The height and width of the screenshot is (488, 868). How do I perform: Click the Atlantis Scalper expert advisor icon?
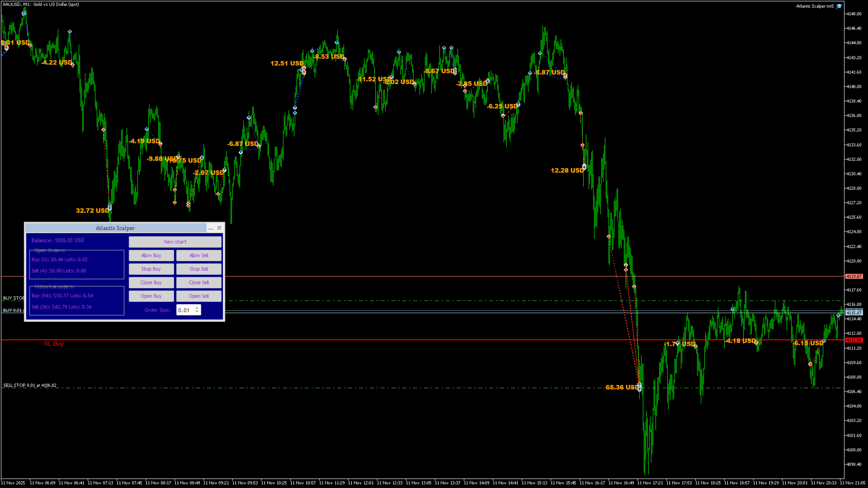[x=839, y=6]
